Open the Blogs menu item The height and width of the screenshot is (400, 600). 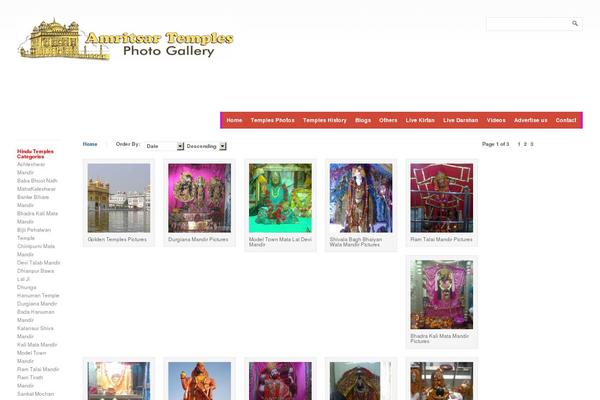(x=363, y=120)
